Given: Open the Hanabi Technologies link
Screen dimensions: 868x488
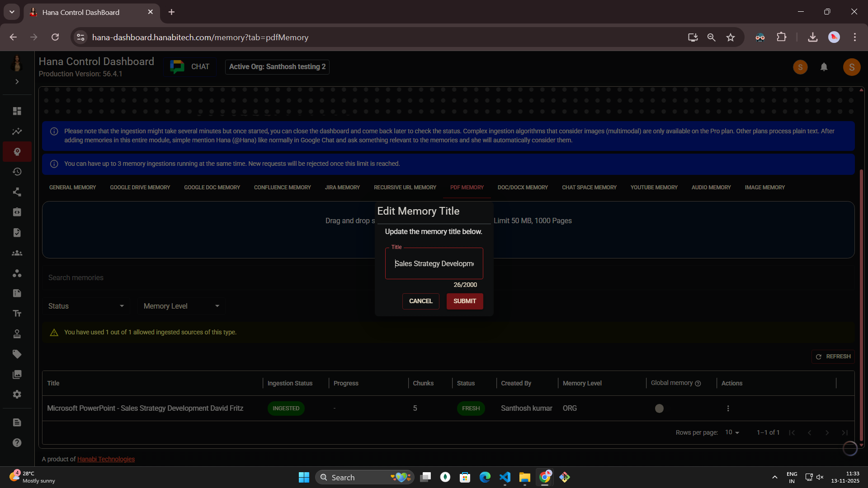Looking at the screenshot, I should 106,459.
